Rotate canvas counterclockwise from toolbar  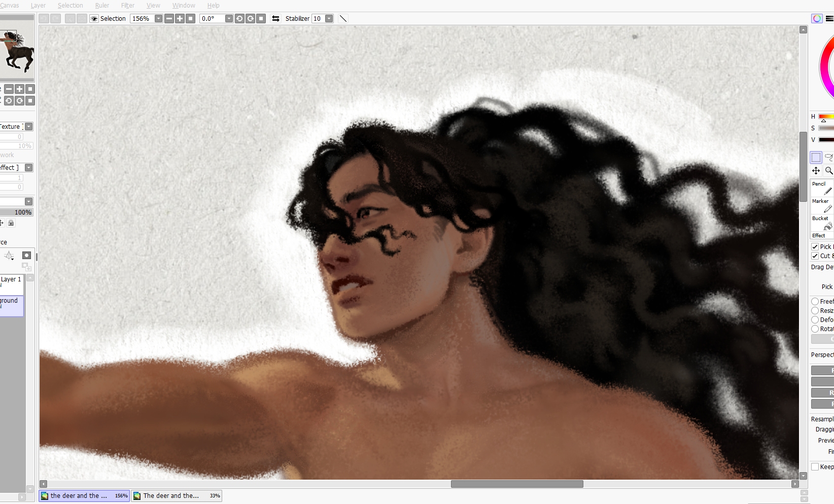[239, 19]
